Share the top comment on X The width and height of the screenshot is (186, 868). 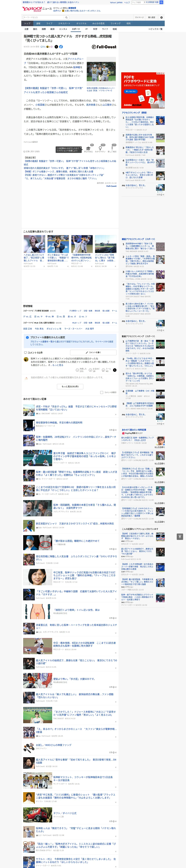click(114, 370)
